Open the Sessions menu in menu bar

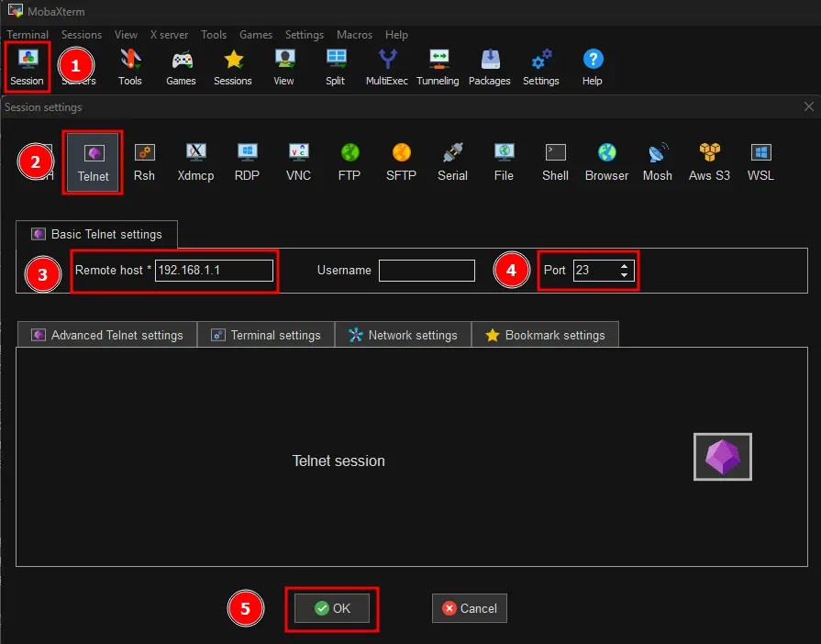click(x=82, y=35)
